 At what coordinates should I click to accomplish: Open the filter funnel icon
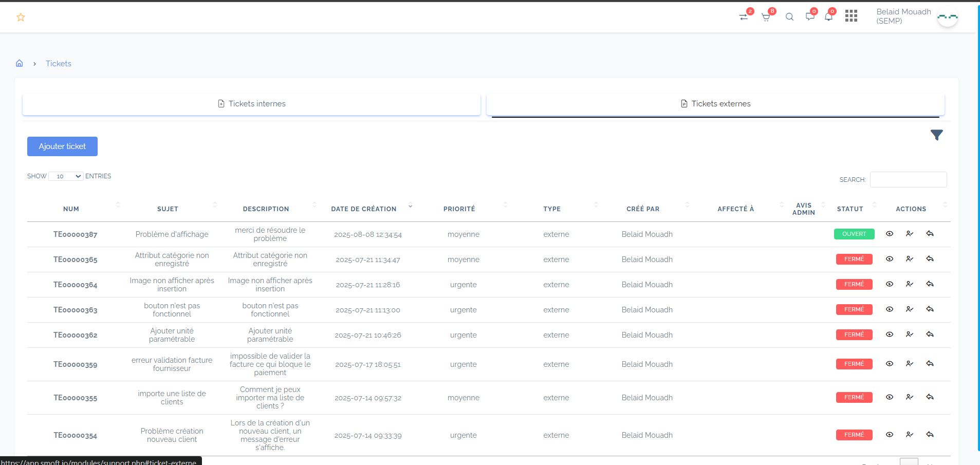click(x=936, y=135)
